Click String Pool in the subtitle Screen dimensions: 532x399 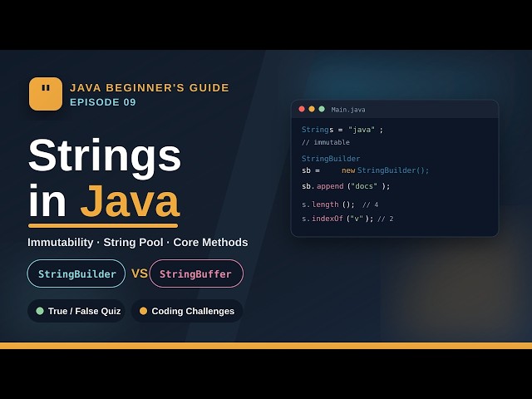(133, 242)
